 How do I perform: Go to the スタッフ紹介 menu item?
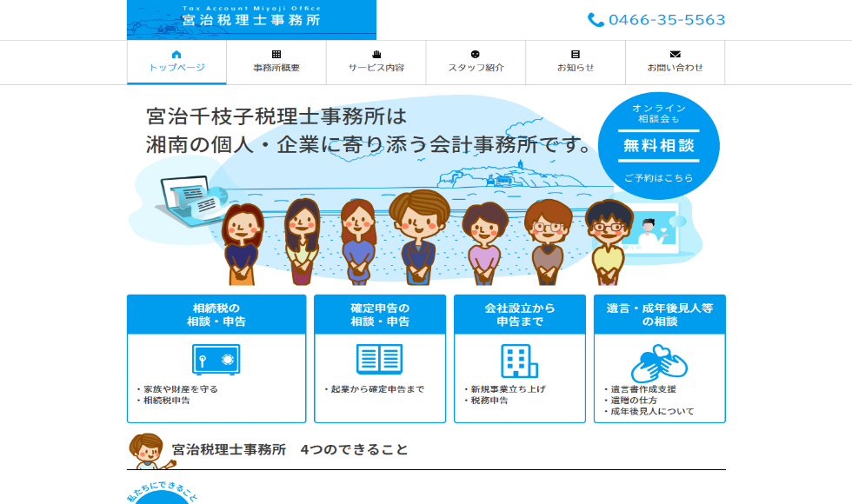[476, 63]
